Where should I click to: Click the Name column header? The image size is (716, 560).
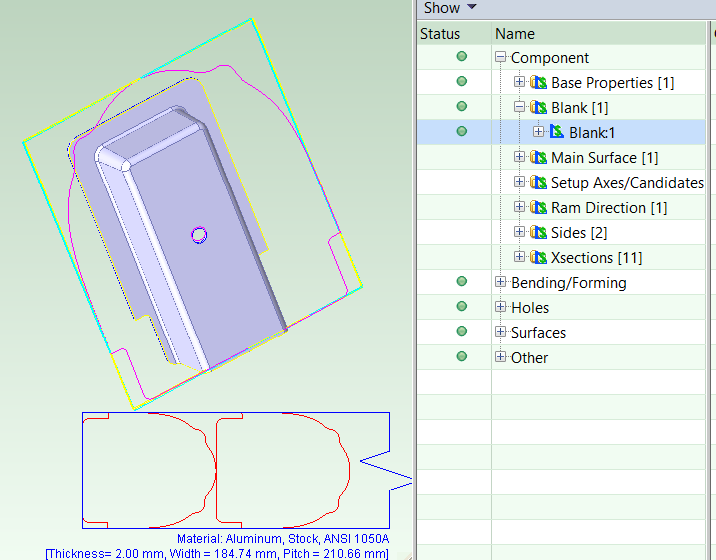[x=515, y=34]
